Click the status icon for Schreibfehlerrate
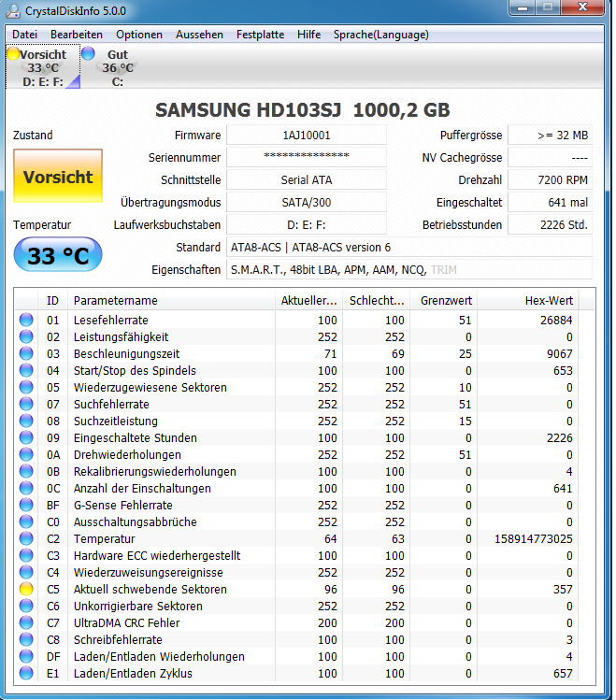The width and height of the screenshot is (616, 700). pyautogui.click(x=26, y=639)
